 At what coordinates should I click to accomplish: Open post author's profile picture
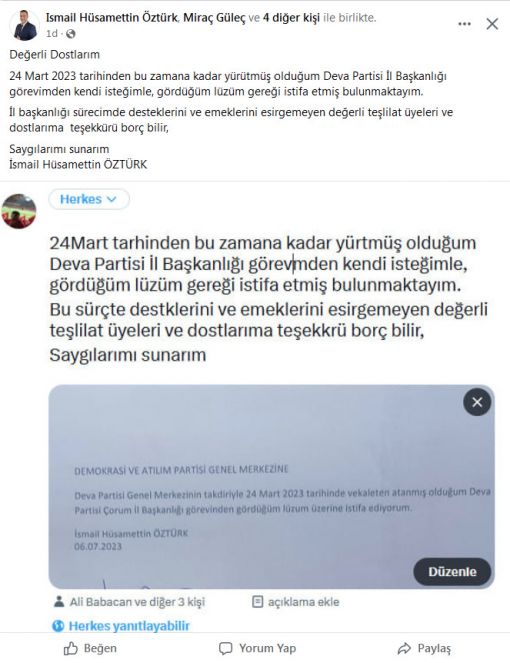tap(24, 25)
